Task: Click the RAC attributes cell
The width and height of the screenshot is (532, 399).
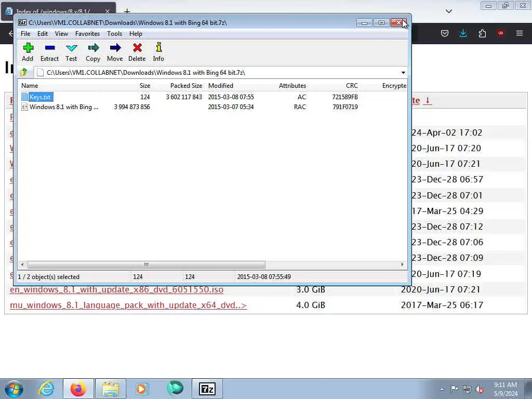Action: point(300,107)
